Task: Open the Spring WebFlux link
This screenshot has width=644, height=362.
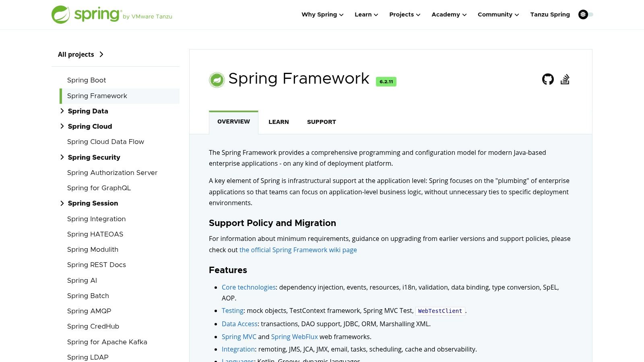Action: (x=295, y=337)
